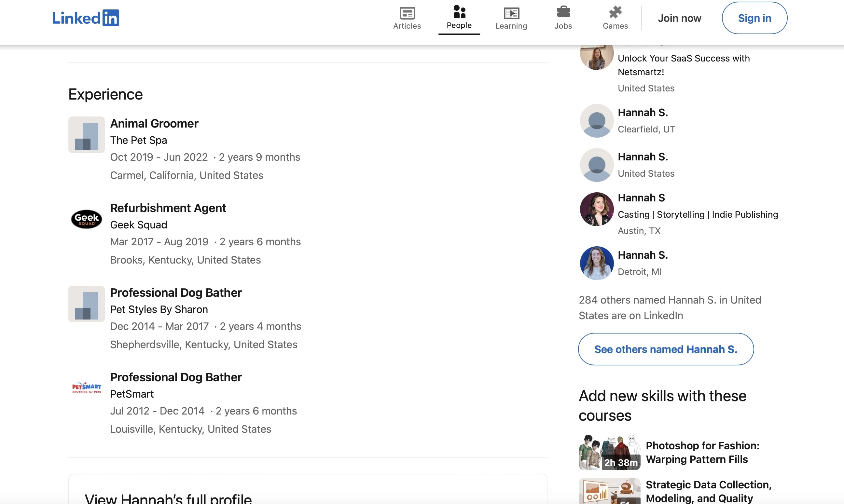This screenshot has height=504, width=844.
Task: Select the Professional Dog Bather title at PetSmart
Action: (176, 377)
